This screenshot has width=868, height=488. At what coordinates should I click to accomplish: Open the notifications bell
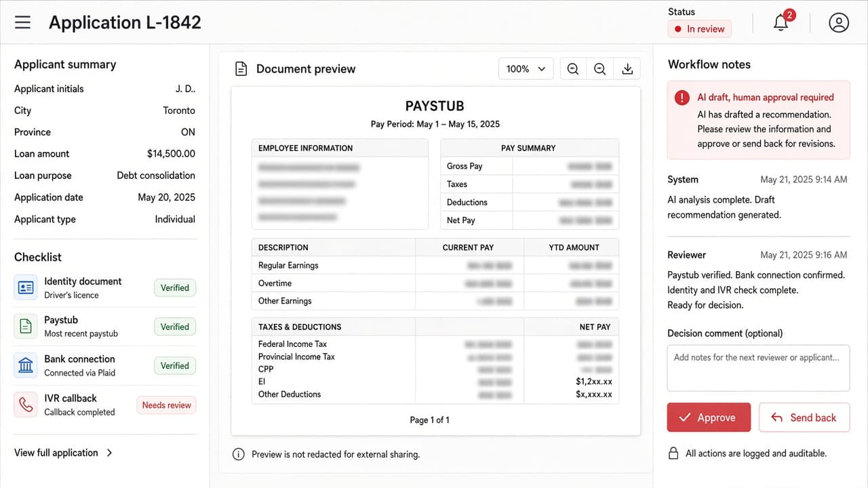[781, 22]
